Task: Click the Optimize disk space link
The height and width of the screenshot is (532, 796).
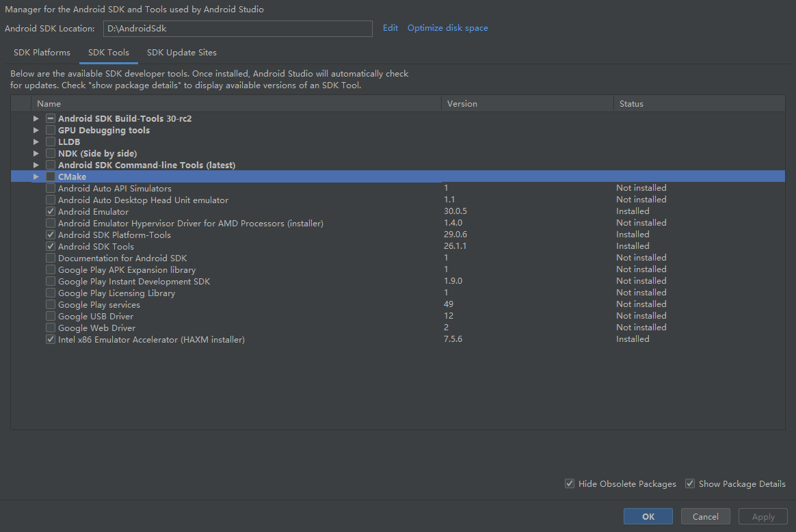Action: point(448,28)
